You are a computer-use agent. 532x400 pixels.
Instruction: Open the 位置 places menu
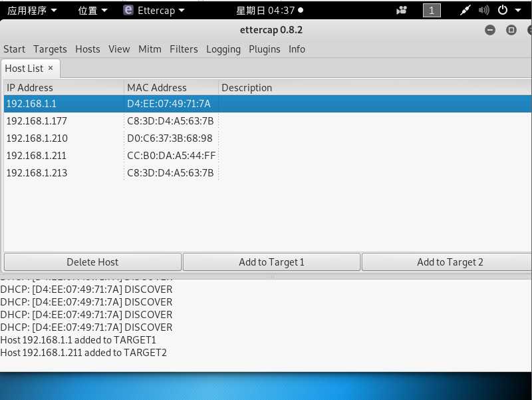(92, 11)
